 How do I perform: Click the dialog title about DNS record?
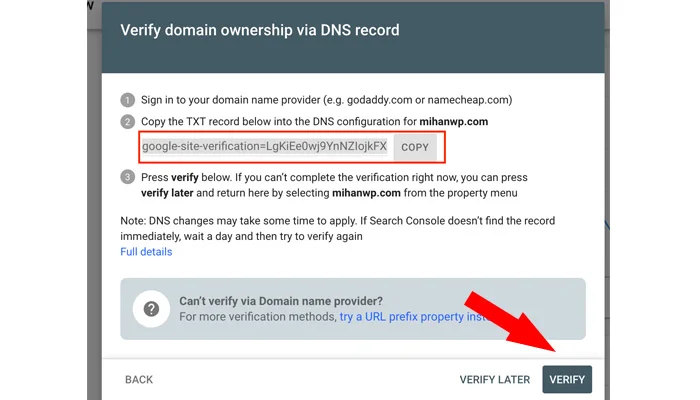259,30
